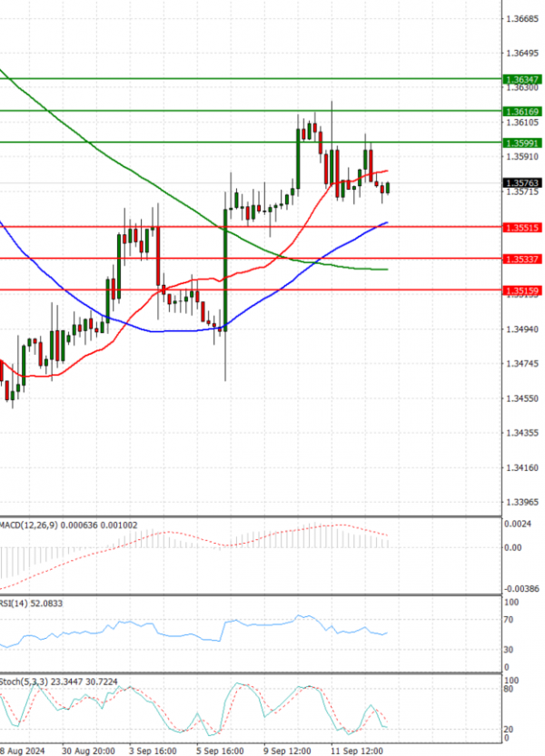Select the 1.34940 price axis label
This screenshot has height=756, width=545.
coord(521,329)
